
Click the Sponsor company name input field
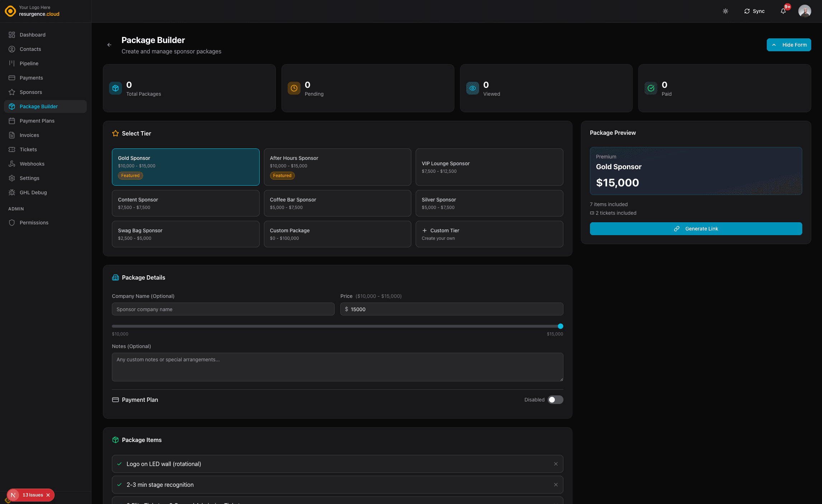pyautogui.click(x=223, y=309)
